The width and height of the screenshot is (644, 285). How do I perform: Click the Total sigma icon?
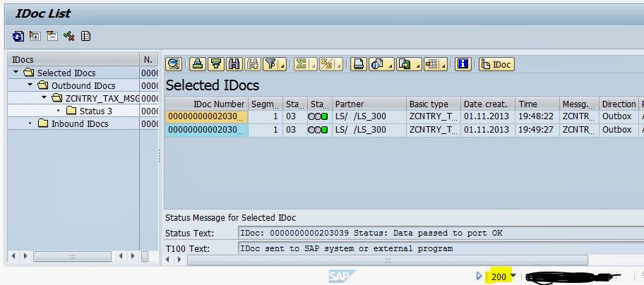302,64
